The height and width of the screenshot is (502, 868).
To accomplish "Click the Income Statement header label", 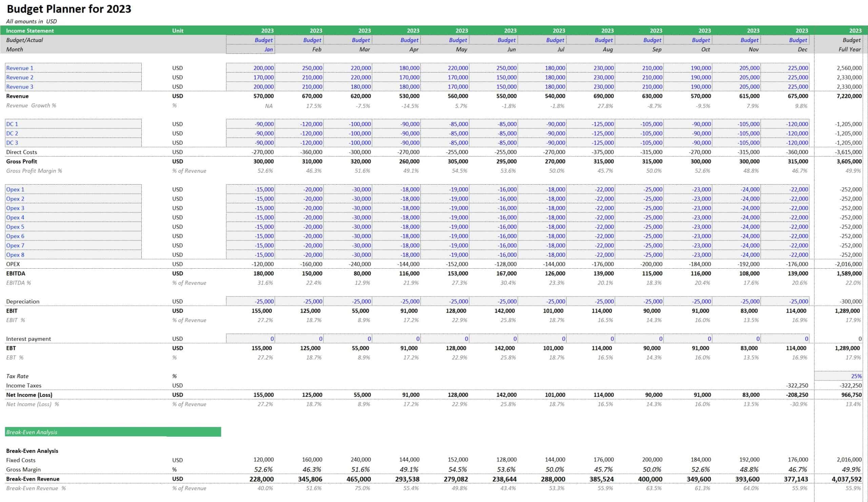I will point(30,30).
